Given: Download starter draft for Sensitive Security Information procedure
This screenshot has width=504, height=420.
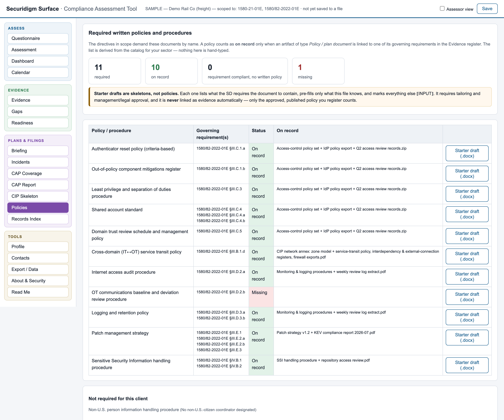Looking at the screenshot, I should tap(467, 365).
